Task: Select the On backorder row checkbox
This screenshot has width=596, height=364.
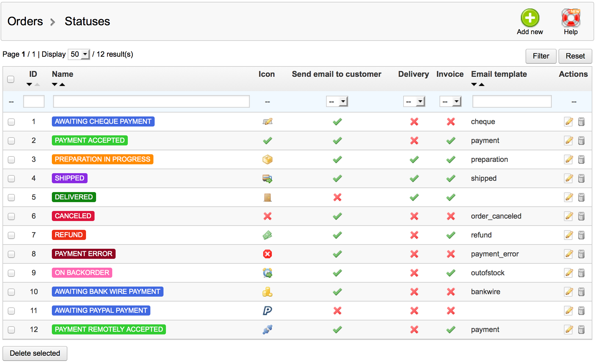Action: coord(11,273)
